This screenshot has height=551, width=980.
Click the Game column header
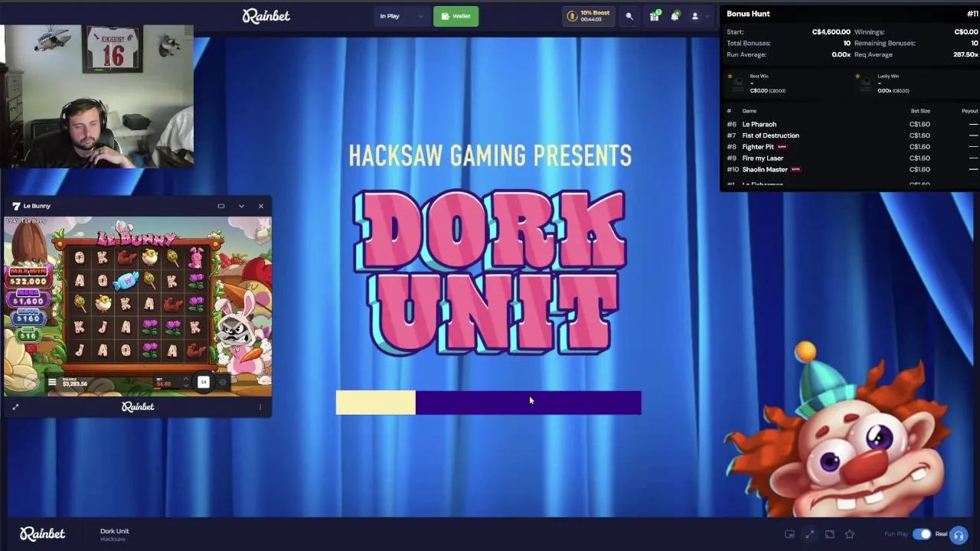(x=749, y=111)
